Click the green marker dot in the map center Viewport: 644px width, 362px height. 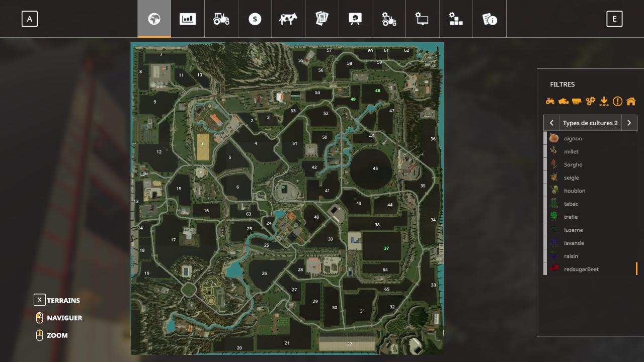click(x=283, y=187)
